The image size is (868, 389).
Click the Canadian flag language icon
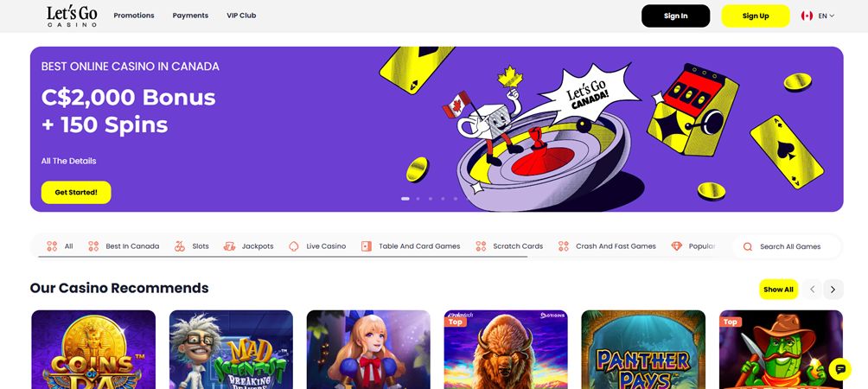[807, 16]
